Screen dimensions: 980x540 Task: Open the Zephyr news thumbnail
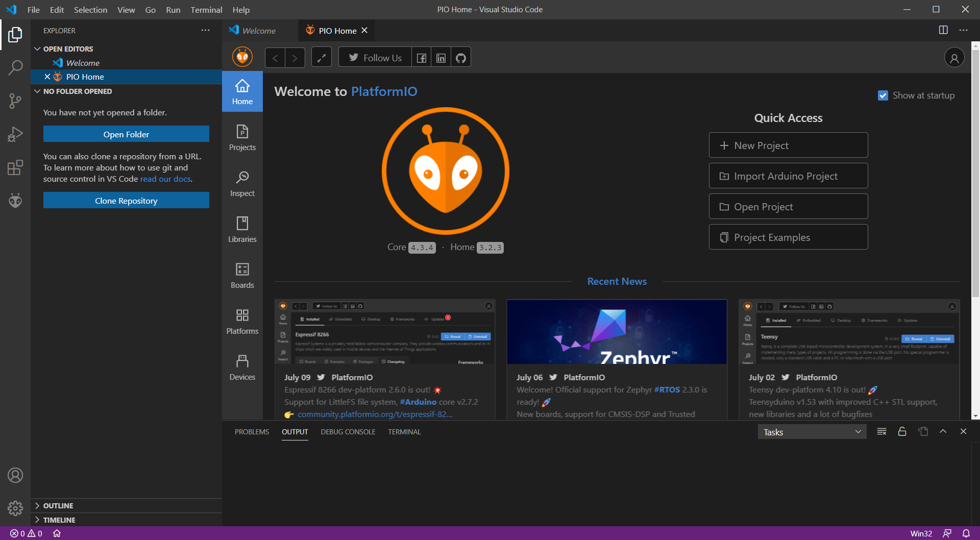[617, 332]
